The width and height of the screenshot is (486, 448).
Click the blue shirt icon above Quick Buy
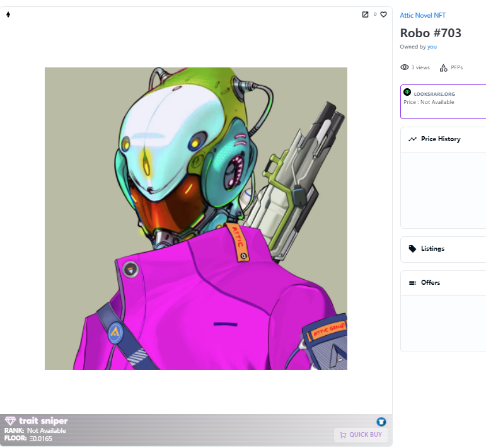click(x=381, y=422)
